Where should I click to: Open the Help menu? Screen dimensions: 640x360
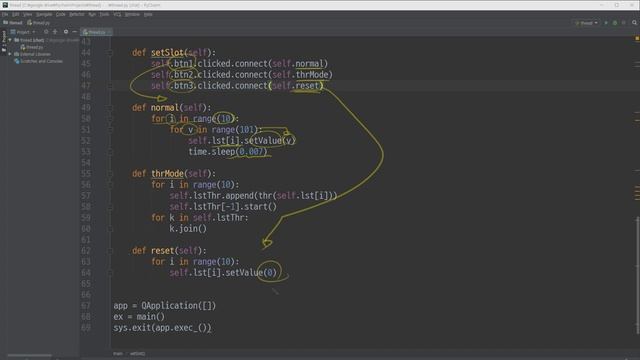tap(148, 14)
